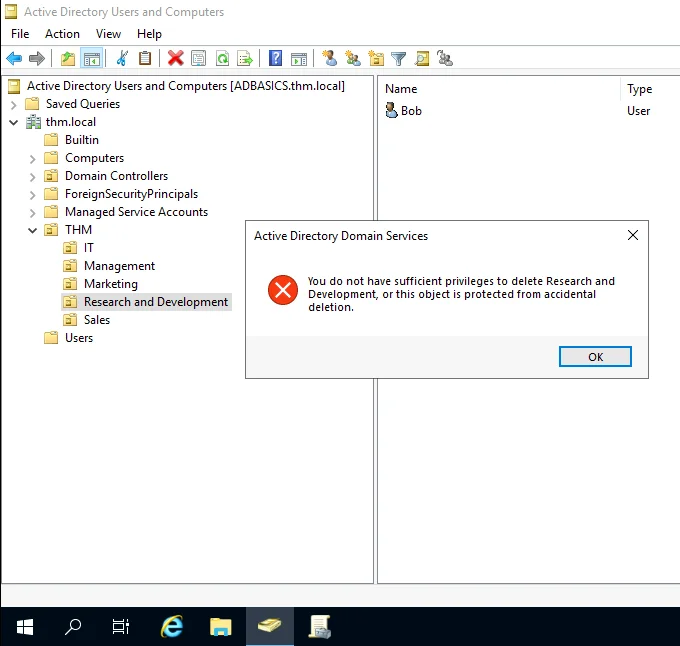Select the Sales organizational unit
The image size is (680, 646).
(97, 320)
